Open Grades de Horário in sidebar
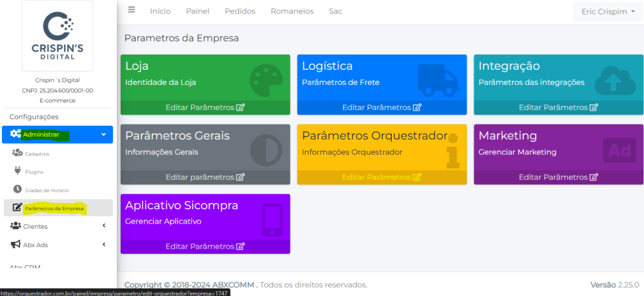 point(47,190)
